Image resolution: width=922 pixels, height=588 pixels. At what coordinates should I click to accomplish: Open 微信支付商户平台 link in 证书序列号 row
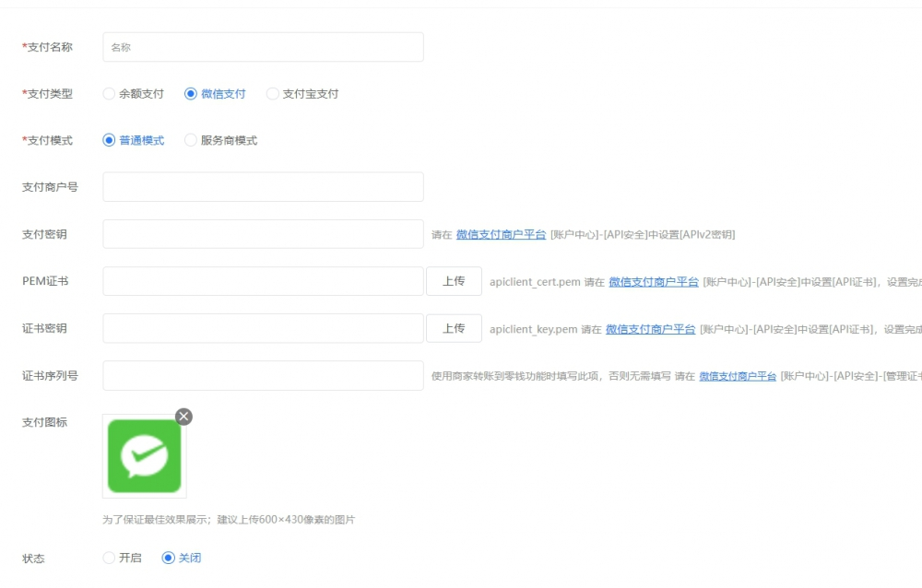point(737,375)
